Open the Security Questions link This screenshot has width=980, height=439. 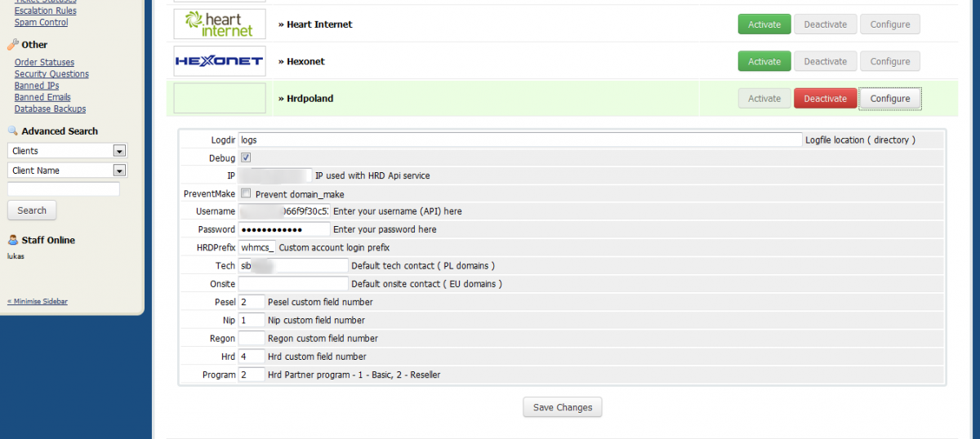(x=51, y=74)
